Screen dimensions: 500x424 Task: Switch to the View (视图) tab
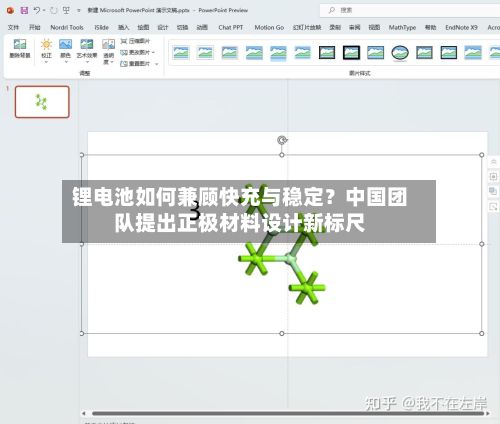pyautogui.click(x=374, y=27)
